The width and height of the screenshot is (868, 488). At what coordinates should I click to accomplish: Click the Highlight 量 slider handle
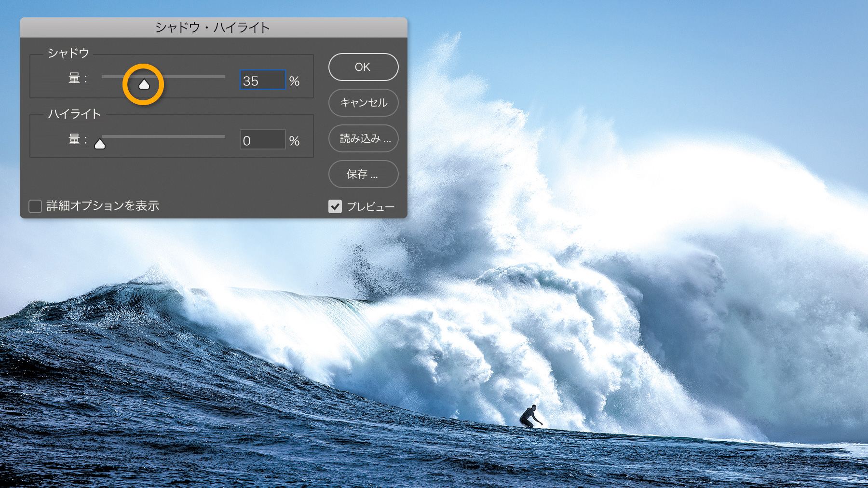click(x=100, y=143)
